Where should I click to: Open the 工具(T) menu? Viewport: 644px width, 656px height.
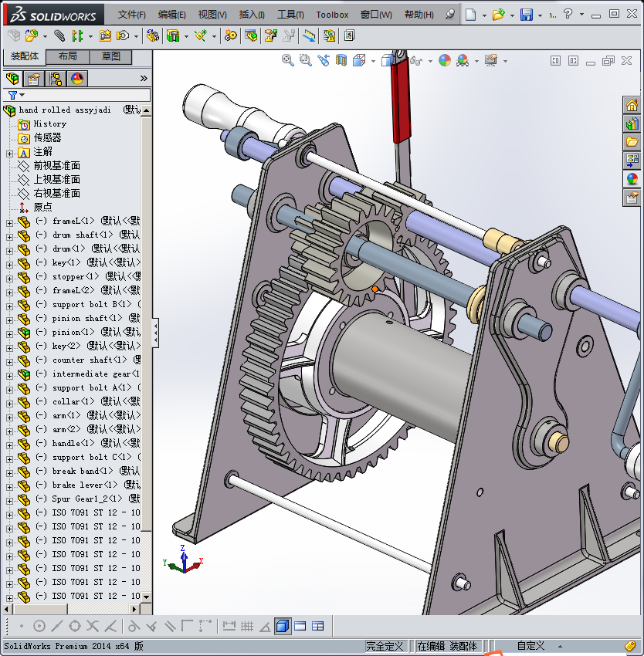tap(290, 15)
